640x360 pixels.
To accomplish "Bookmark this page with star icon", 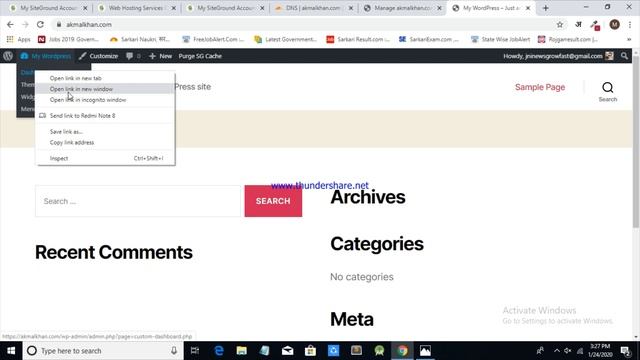I will [560, 24].
